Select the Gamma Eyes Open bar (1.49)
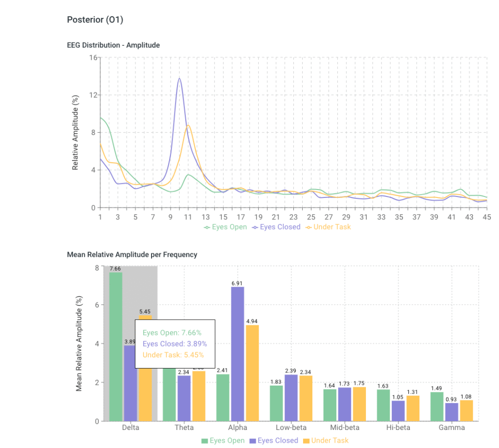 pos(437,407)
